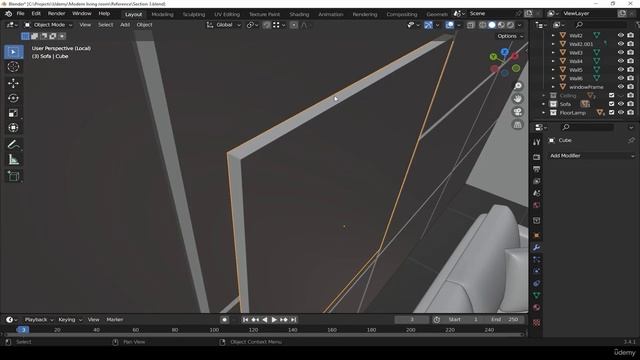
Task: Expand the FloorLamp collection
Action: 543,113
